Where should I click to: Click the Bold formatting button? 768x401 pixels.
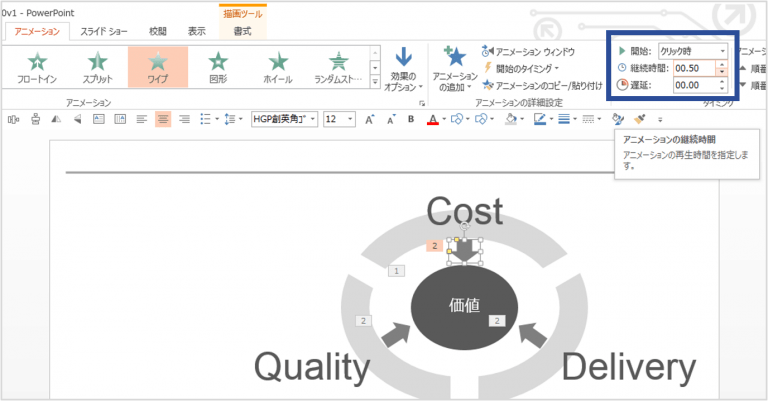(411, 120)
